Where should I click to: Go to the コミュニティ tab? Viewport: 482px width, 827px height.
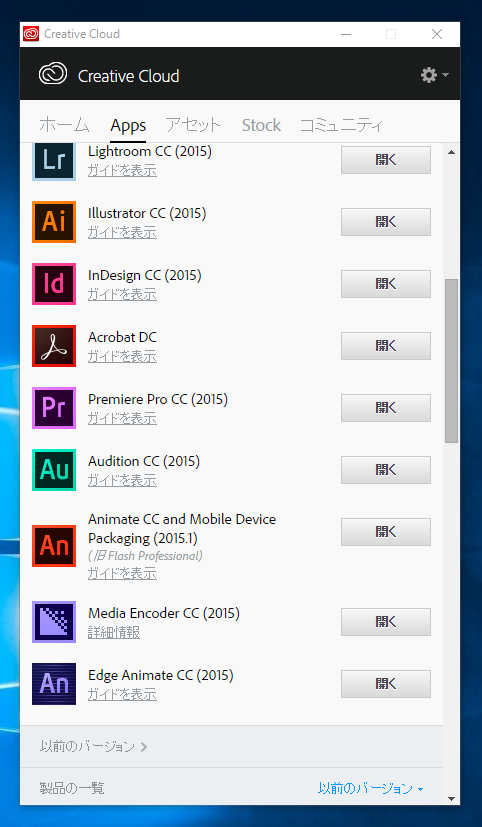[341, 126]
